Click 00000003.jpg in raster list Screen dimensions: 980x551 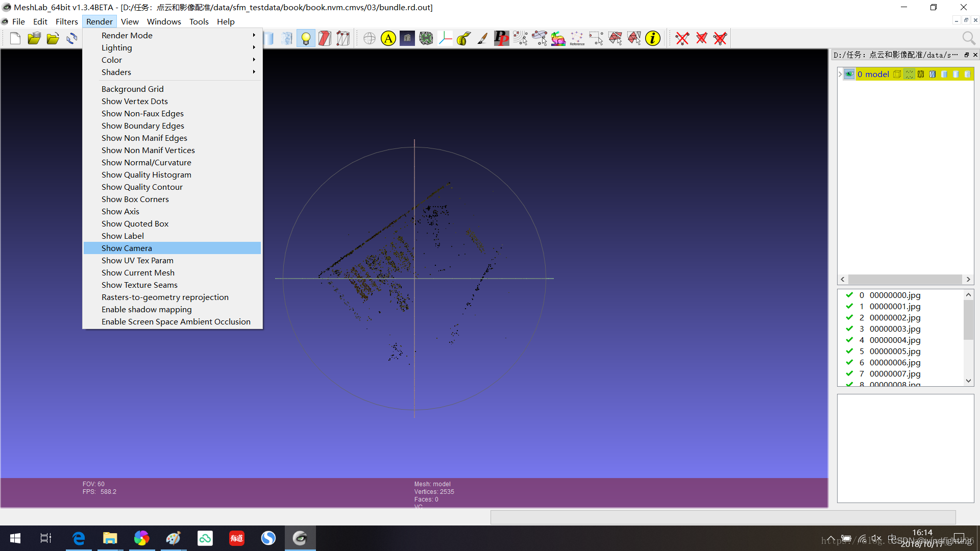895,329
